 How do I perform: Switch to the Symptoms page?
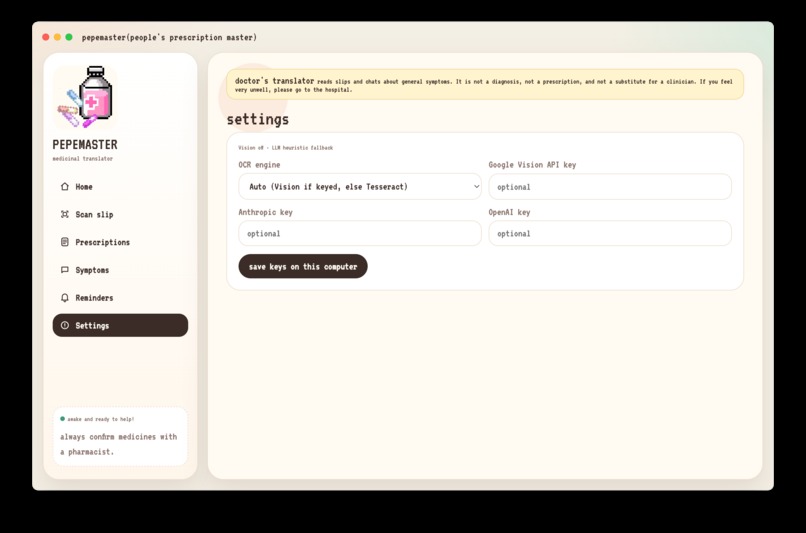click(x=120, y=270)
